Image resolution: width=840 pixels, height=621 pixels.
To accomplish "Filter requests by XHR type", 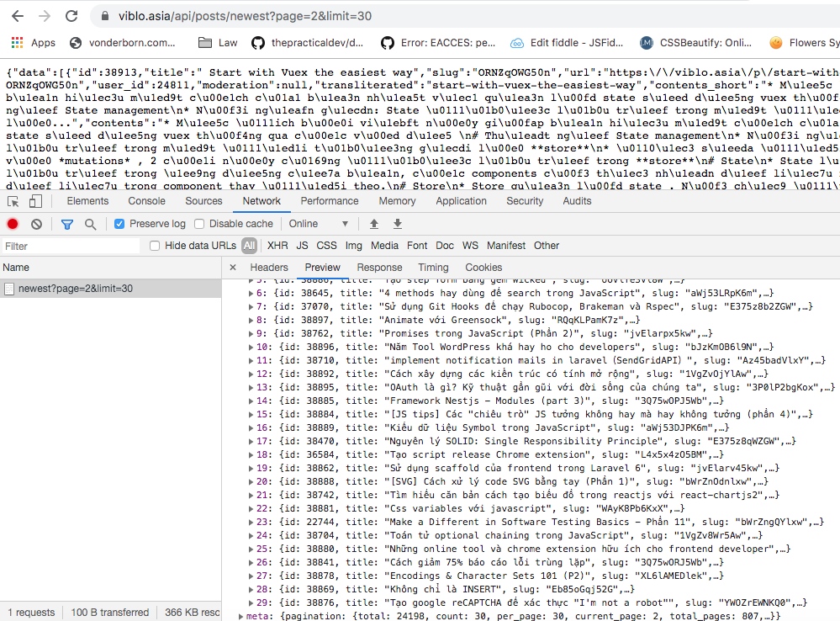I will pos(277,246).
